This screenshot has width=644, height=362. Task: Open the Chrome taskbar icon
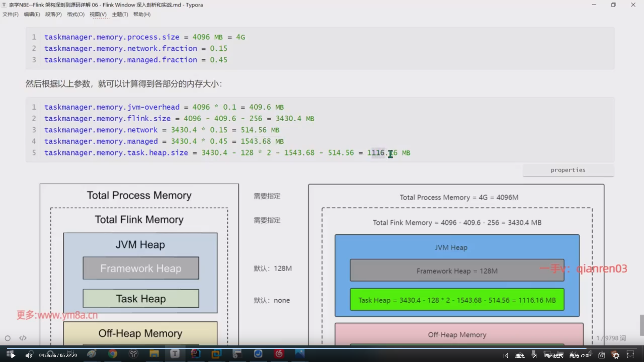[x=112, y=354]
